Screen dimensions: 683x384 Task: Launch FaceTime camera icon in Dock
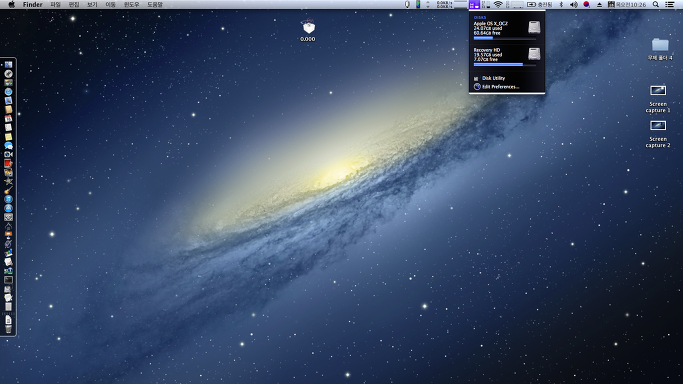8,154
